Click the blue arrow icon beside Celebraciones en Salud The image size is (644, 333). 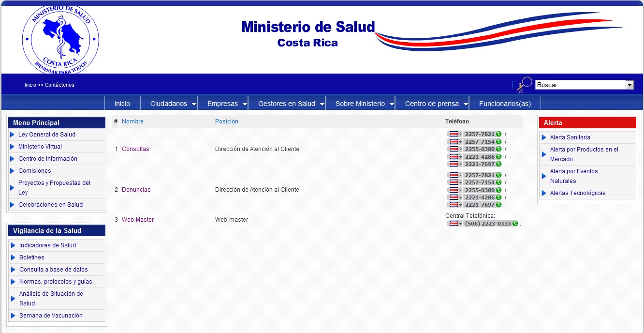pyautogui.click(x=12, y=205)
